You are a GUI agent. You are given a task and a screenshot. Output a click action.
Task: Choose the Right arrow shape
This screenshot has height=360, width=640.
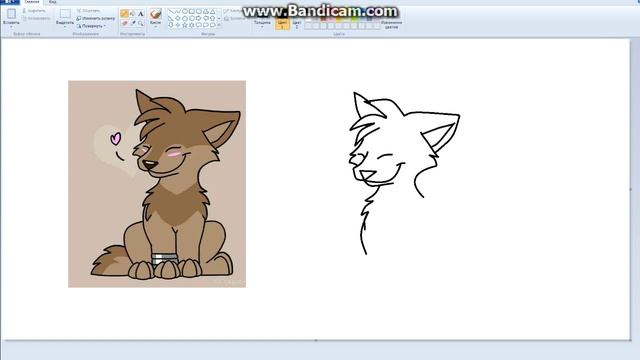tap(199, 18)
